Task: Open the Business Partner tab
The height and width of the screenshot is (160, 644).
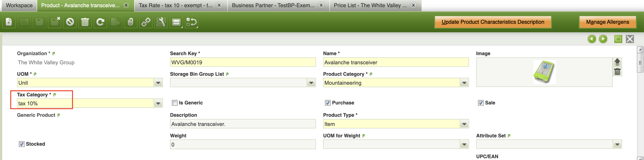Action: (273, 6)
